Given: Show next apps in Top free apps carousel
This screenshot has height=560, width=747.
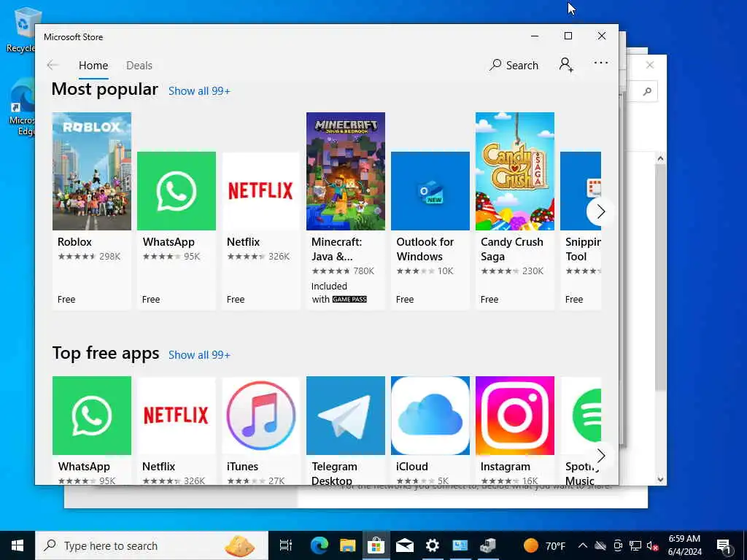Looking at the screenshot, I should [x=600, y=456].
